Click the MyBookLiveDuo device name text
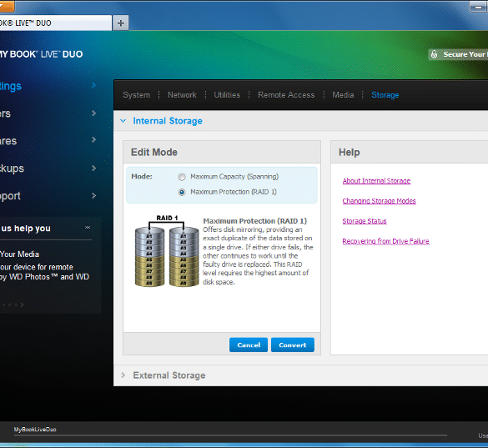488x448 pixels. click(x=35, y=430)
